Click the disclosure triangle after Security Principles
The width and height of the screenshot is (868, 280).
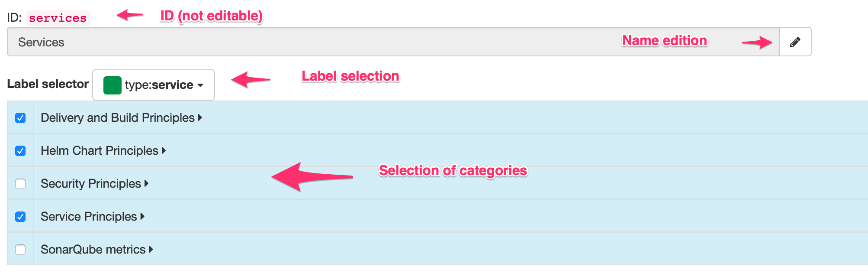146,183
